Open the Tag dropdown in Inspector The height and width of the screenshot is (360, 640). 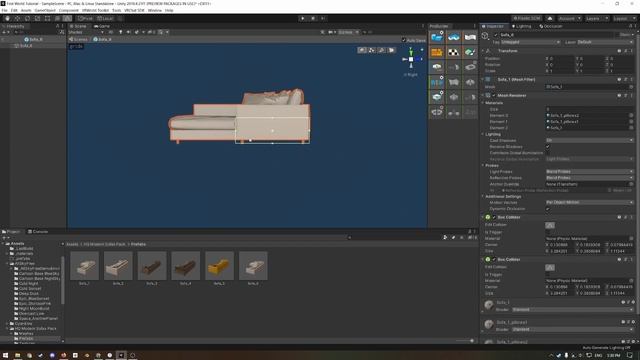(530, 42)
